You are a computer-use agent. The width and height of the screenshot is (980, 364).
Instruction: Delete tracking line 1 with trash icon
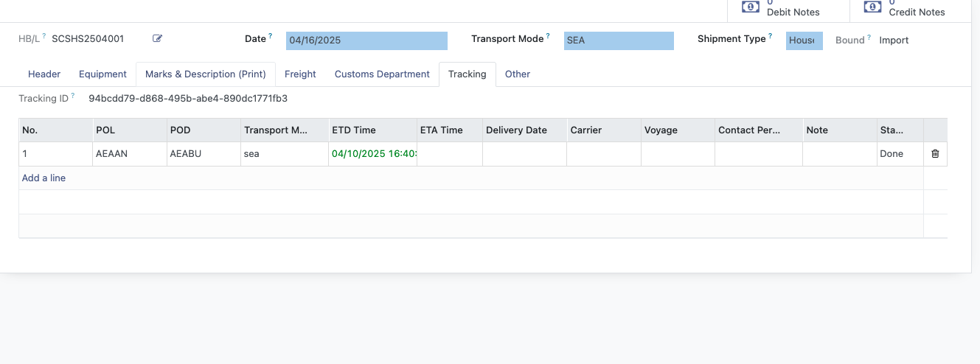(x=935, y=154)
